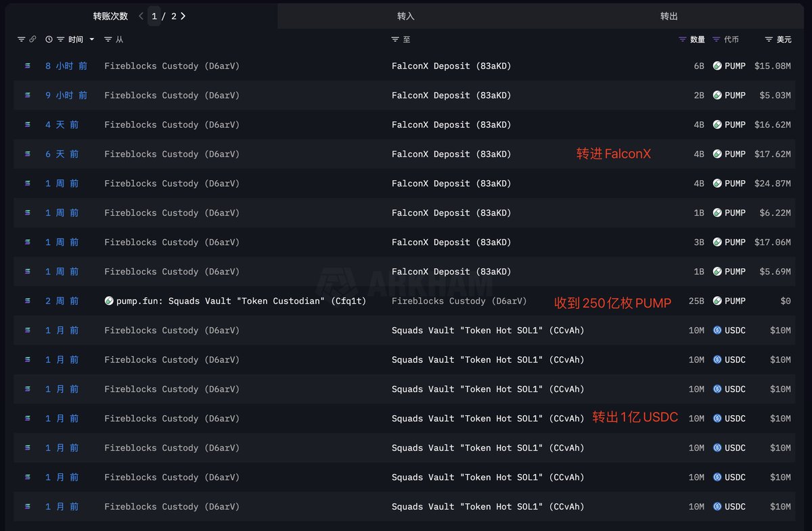Open the 8 小时 前 transaction link
This screenshot has width=812, height=531.
click(x=66, y=66)
